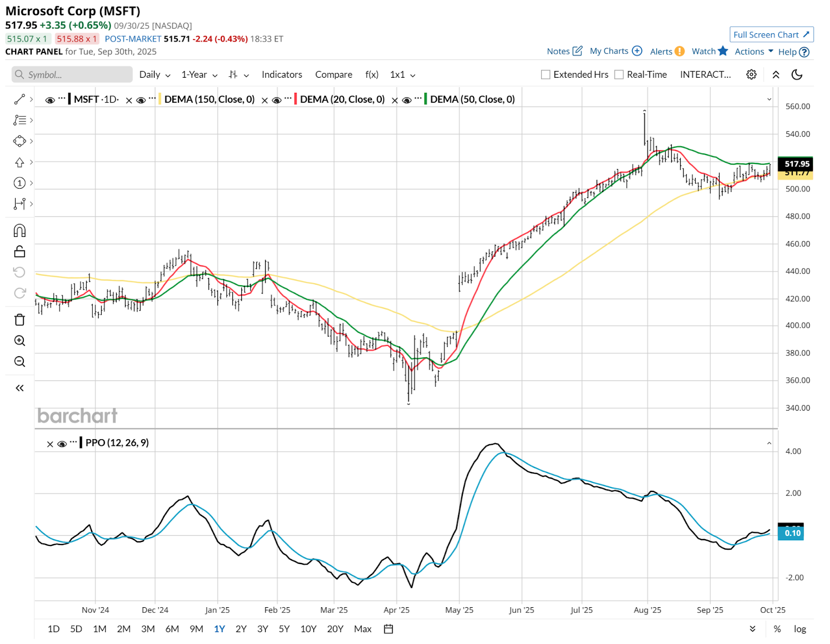Viewport: 830px width, 644px height.
Task: Open Notes link
Action: [x=564, y=51]
